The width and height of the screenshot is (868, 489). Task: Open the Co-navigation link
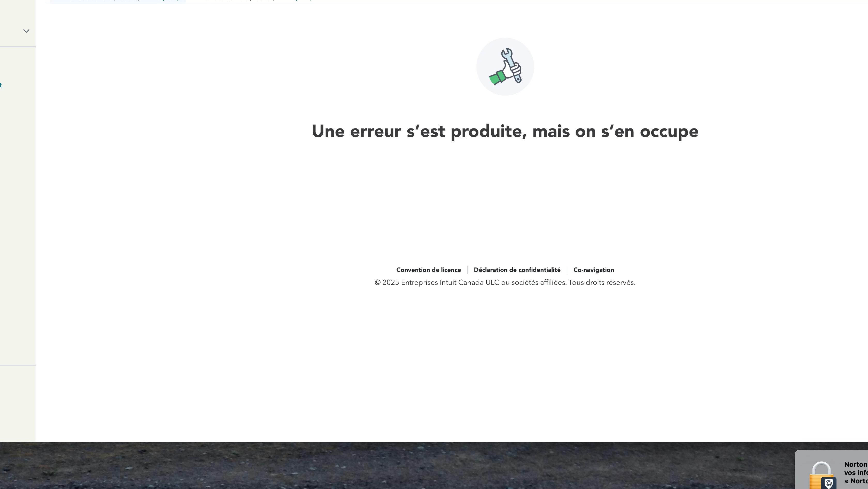(593, 270)
